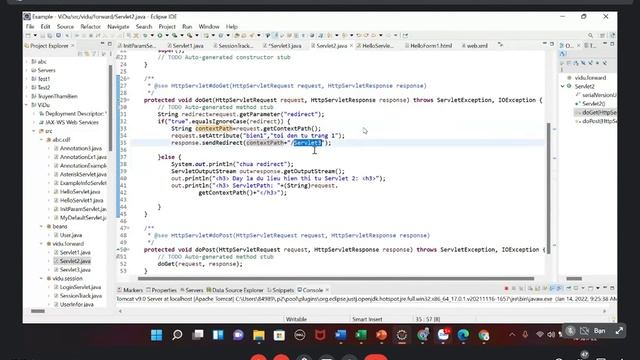Screen dimensions: 640x360
Task: Click the Windows Start button
Action: pos(157,335)
